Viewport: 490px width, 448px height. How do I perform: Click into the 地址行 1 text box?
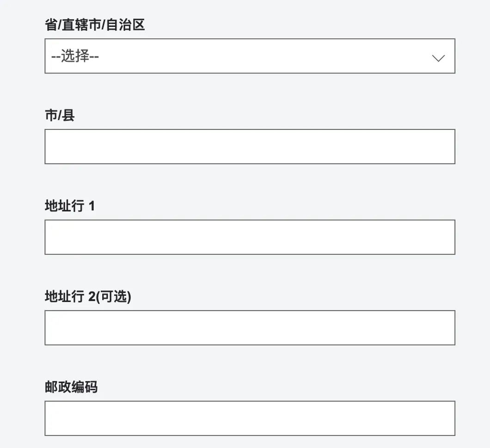250,237
